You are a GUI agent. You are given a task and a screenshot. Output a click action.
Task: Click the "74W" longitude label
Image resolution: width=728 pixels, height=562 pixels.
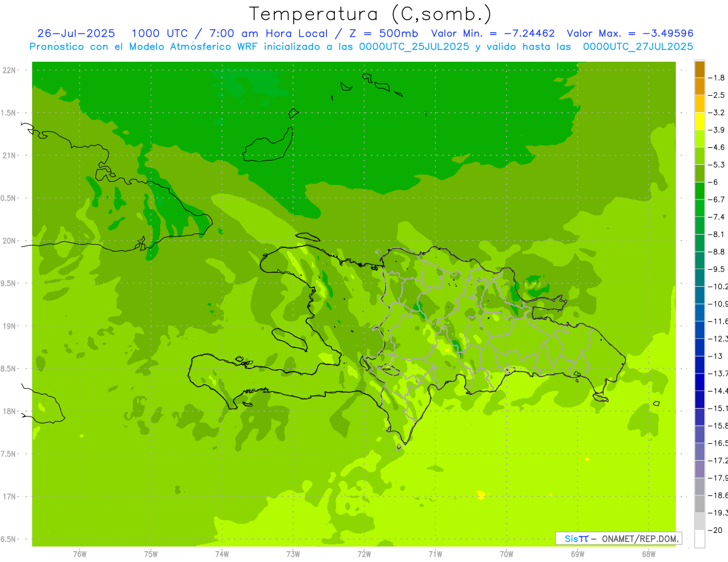[x=221, y=554]
